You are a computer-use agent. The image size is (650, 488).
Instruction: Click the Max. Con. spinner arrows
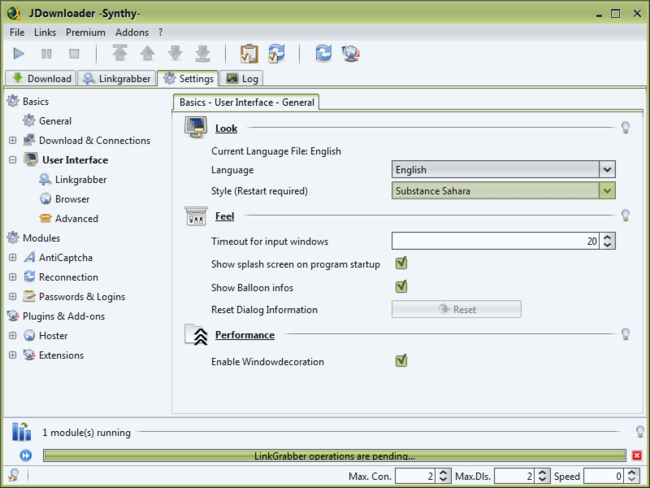pyautogui.click(x=443, y=476)
